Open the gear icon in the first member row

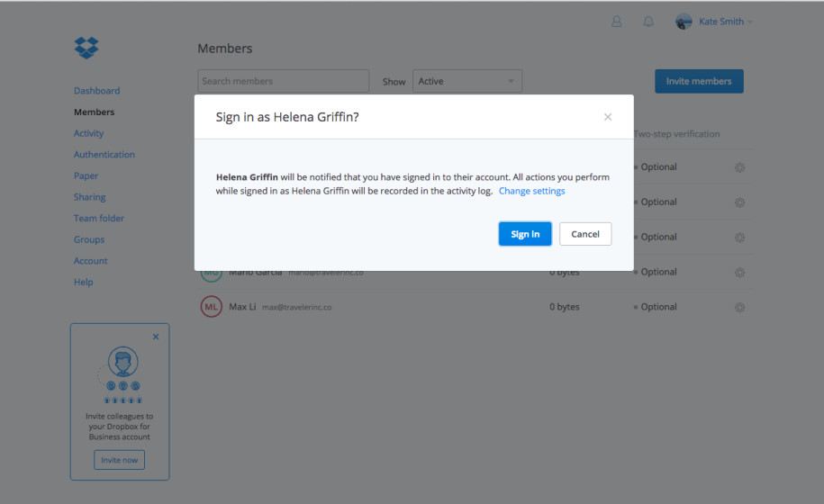point(739,167)
